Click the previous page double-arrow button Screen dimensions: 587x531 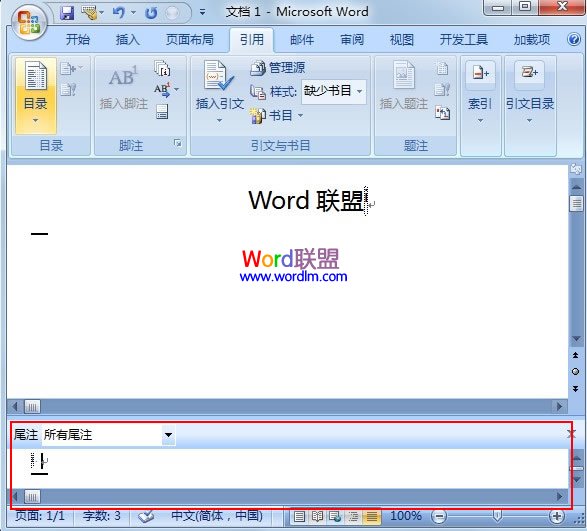[x=576, y=355]
